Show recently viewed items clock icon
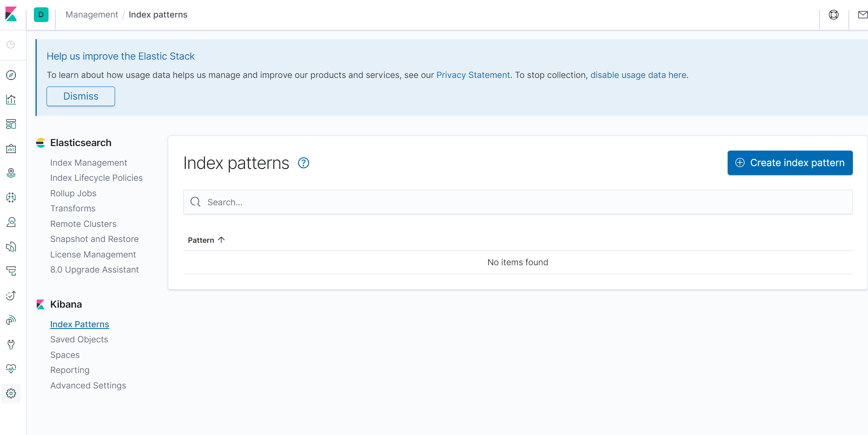The height and width of the screenshot is (435, 868). [x=11, y=44]
